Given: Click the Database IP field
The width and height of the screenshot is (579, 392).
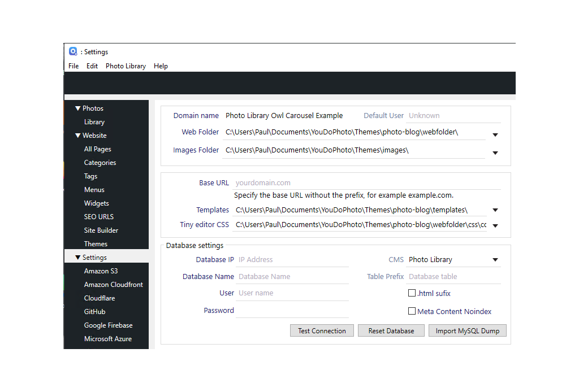Looking at the screenshot, I should tap(292, 260).
